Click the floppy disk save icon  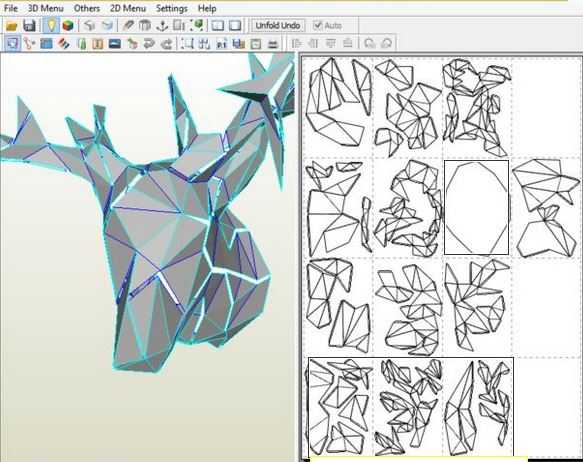[x=29, y=26]
